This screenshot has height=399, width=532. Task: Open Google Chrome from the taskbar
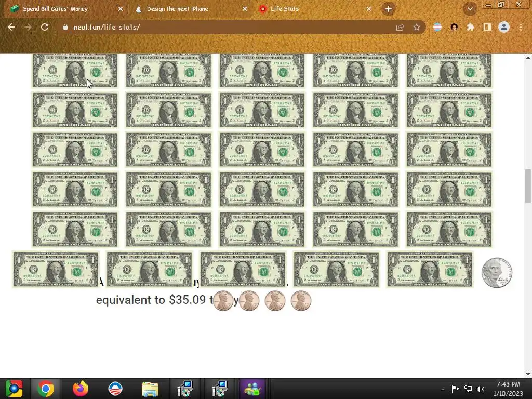[46, 389]
